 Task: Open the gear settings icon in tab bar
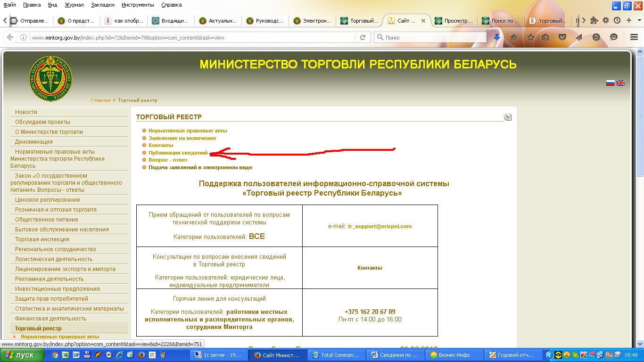tap(606, 20)
